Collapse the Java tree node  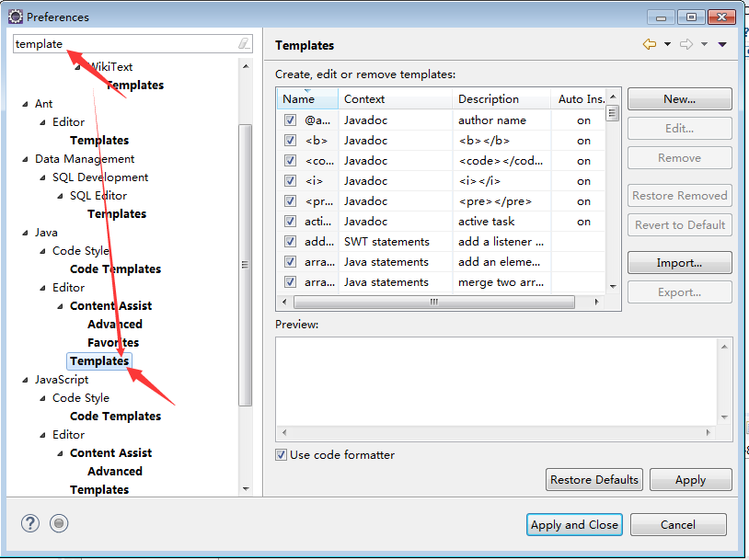click(26, 233)
